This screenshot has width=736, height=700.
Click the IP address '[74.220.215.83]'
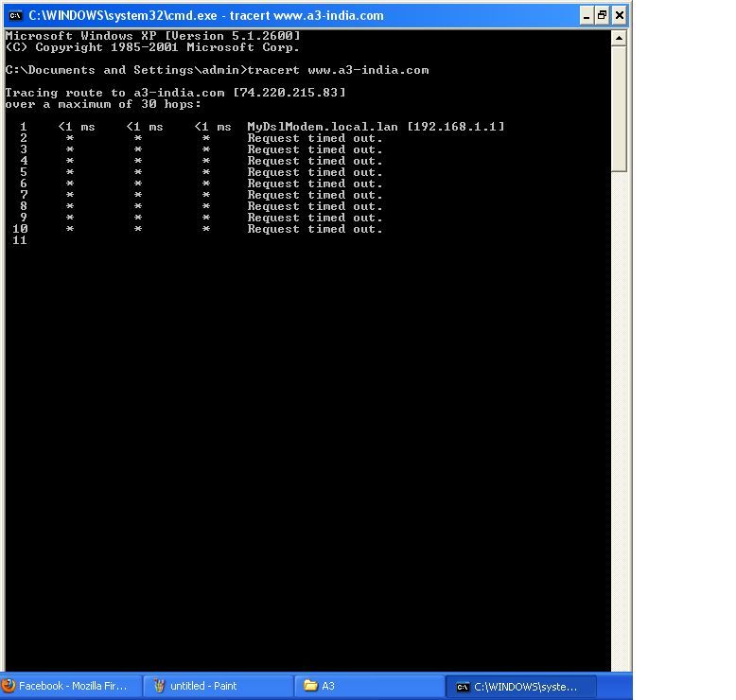click(289, 93)
